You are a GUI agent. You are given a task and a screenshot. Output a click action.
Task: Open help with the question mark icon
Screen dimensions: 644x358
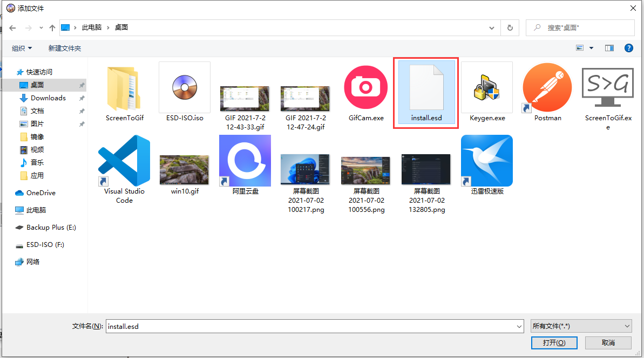tap(628, 48)
